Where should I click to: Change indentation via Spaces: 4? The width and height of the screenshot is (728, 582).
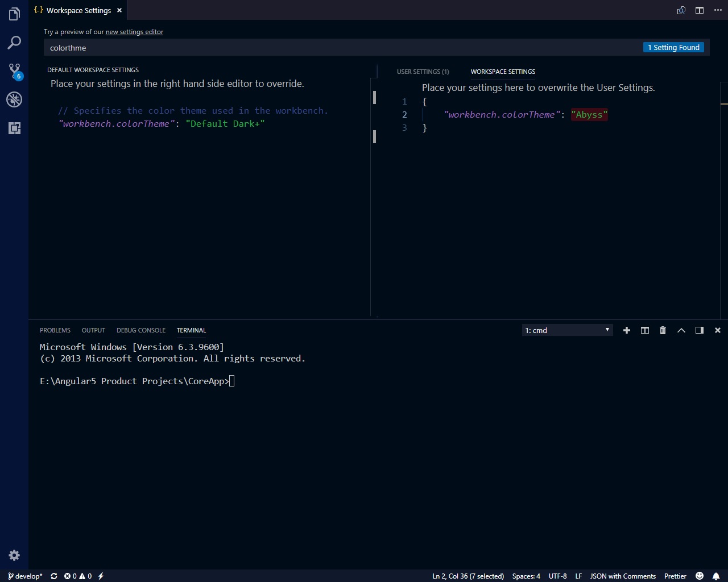click(526, 576)
